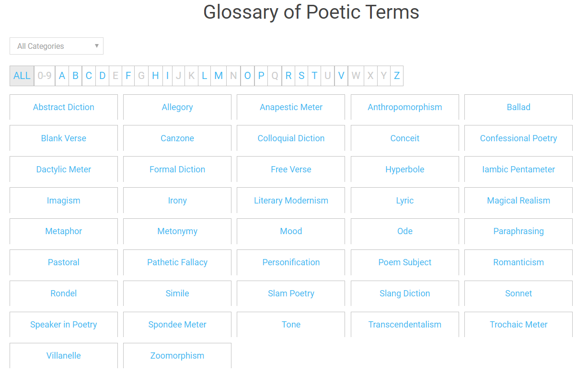588x384 pixels.
Task: View the Villanelle glossary entry
Action: 64,356
